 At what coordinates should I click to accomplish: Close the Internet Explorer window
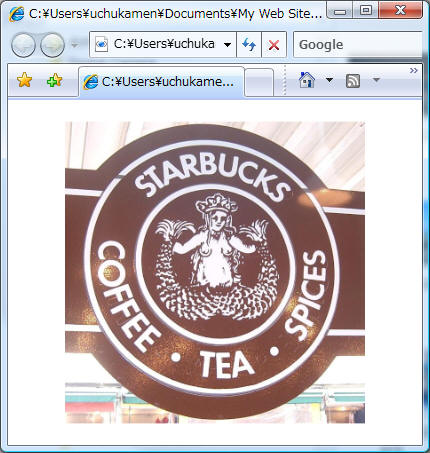[x=400, y=11]
